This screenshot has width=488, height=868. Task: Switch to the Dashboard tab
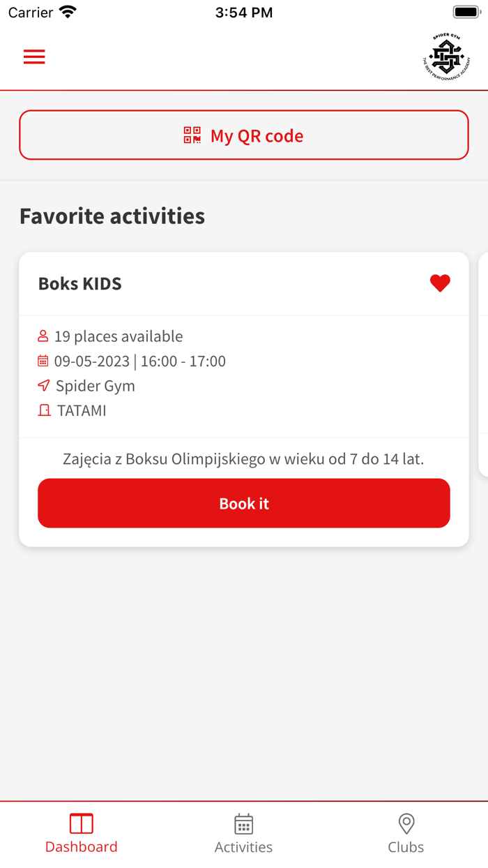coord(82,833)
